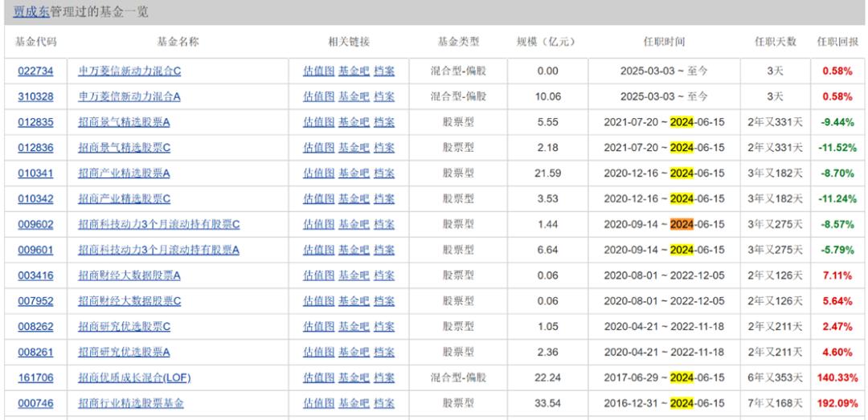Open 招商产业精选股票C fund name
Image resolution: width=868 pixels, height=420 pixels.
(124, 198)
